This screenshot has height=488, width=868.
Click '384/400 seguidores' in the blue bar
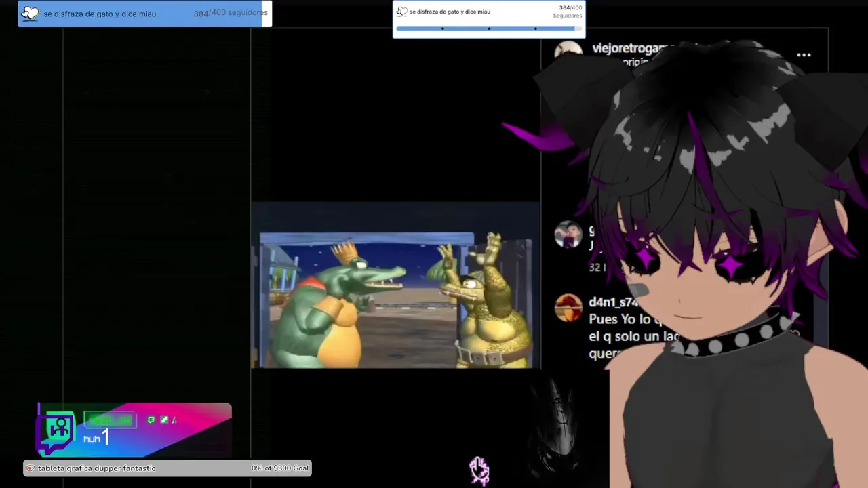coord(231,13)
